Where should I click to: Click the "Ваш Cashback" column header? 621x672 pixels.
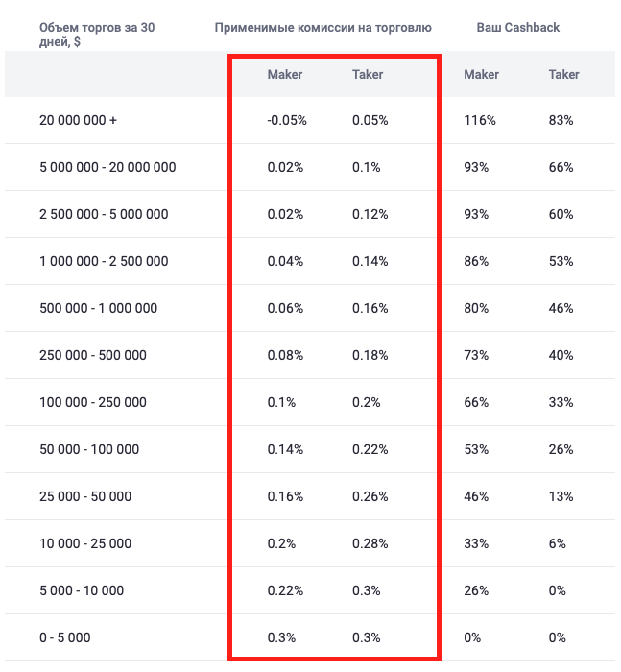click(517, 28)
